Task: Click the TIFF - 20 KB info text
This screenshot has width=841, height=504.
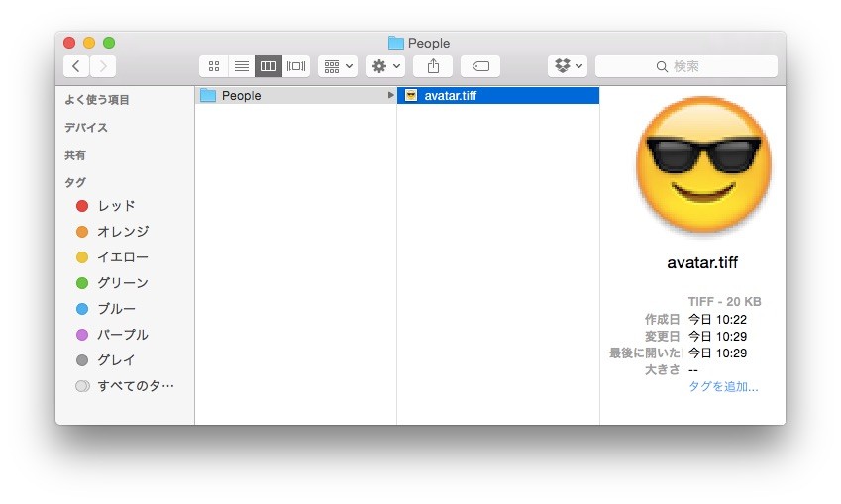Action: click(x=725, y=302)
